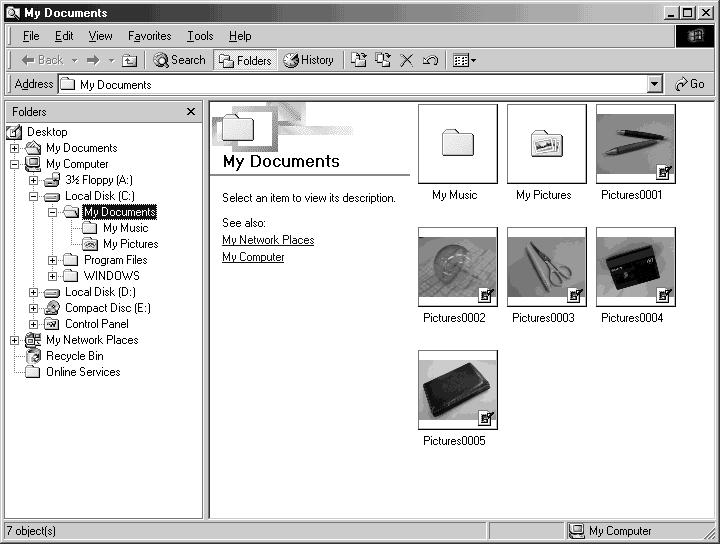
Task: Toggle the Folders pane button
Action: point(245,60)
